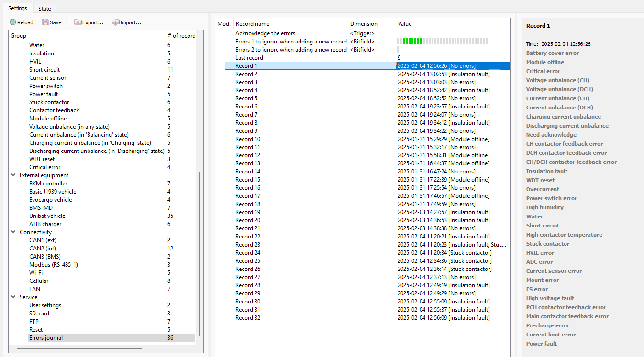This screenshot has height=357, width=644.
Task: Click the Mod. column header
Action: [x=224, y=24]
